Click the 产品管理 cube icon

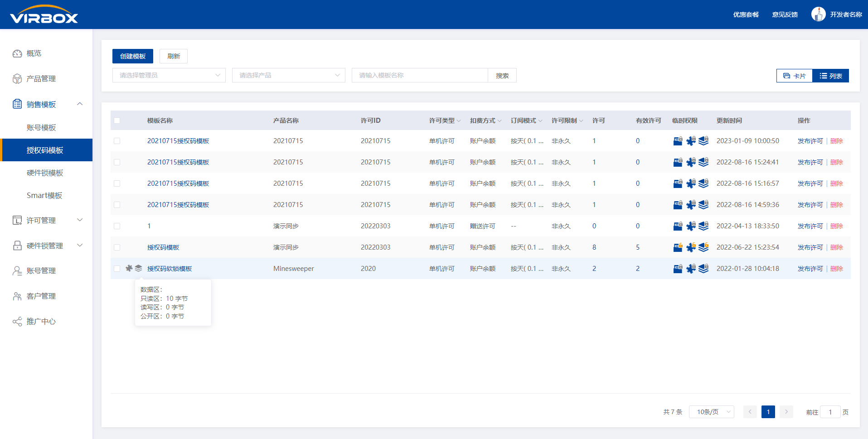coord(17,79)
